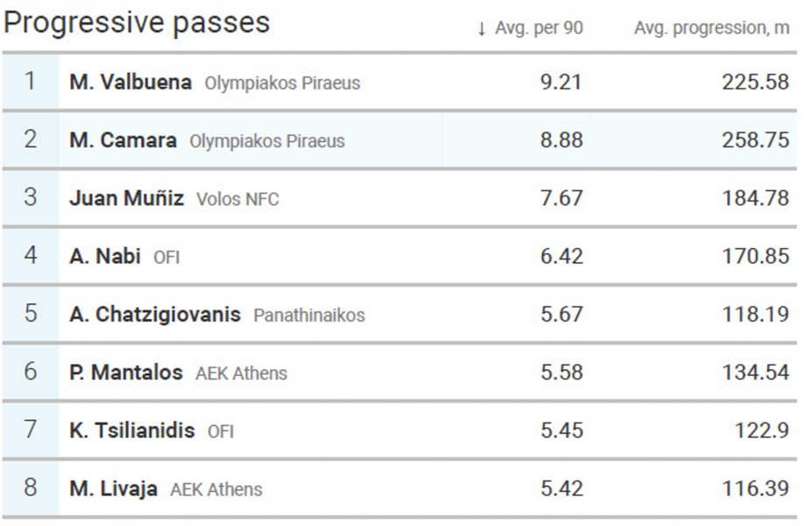
Task: Click OFI team beside K. Tsilianidis
Action: [x=221, y=431]
